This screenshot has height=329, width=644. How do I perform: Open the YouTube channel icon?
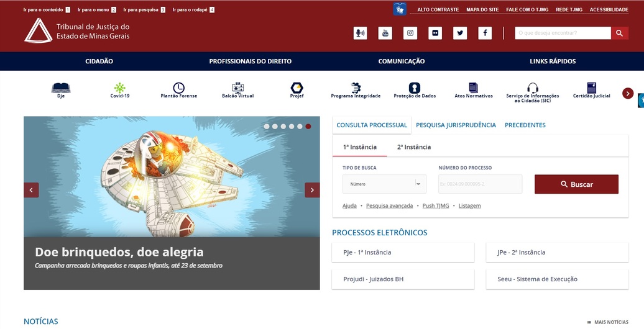pyautogui.click(x=385, y=34)
